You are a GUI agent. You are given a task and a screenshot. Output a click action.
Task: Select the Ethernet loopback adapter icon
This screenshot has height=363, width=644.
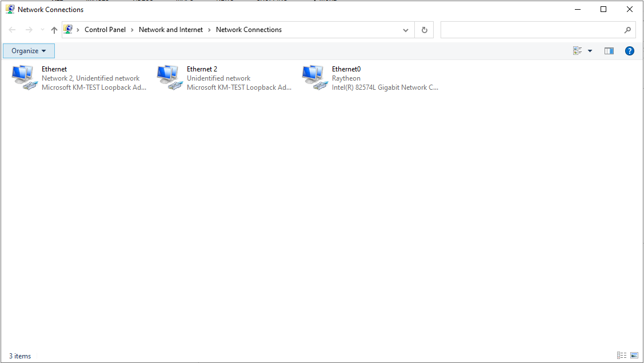pos(23,78)
